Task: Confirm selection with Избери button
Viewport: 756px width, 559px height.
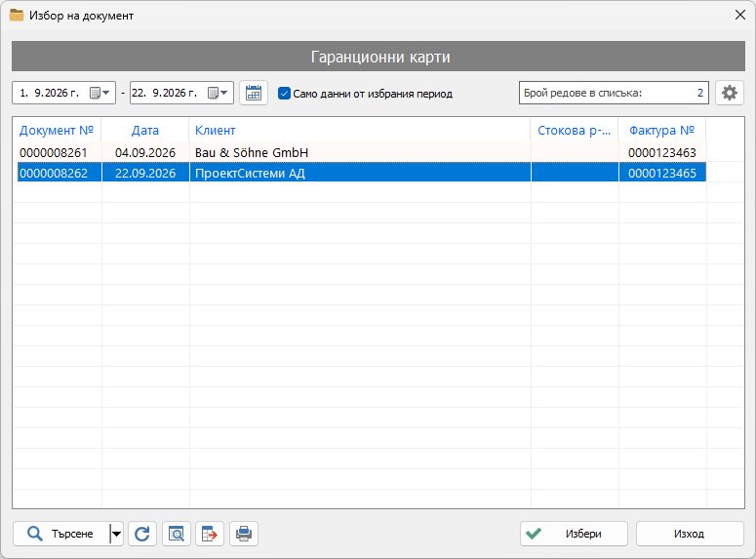Action: [574, 534]
